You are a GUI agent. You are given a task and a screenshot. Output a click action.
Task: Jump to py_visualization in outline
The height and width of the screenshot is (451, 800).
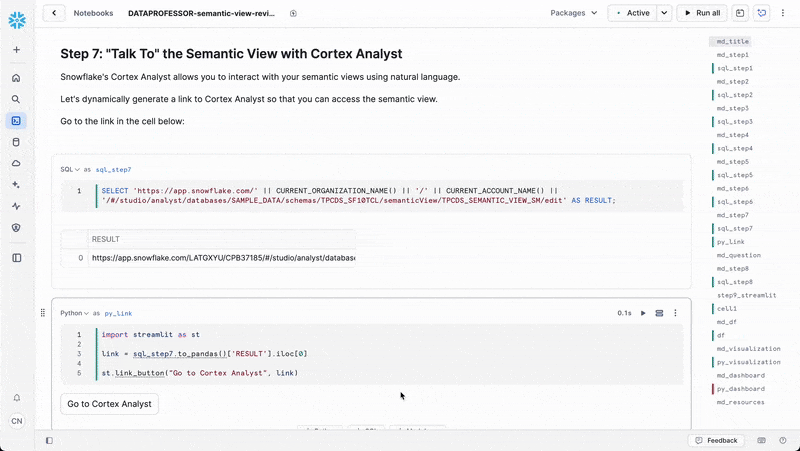click(748, 362)
